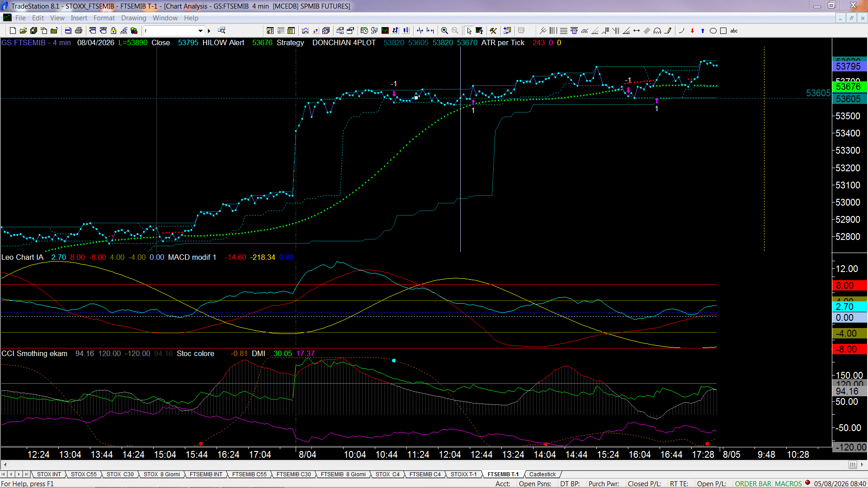Open the Format menu

(104, 18)
